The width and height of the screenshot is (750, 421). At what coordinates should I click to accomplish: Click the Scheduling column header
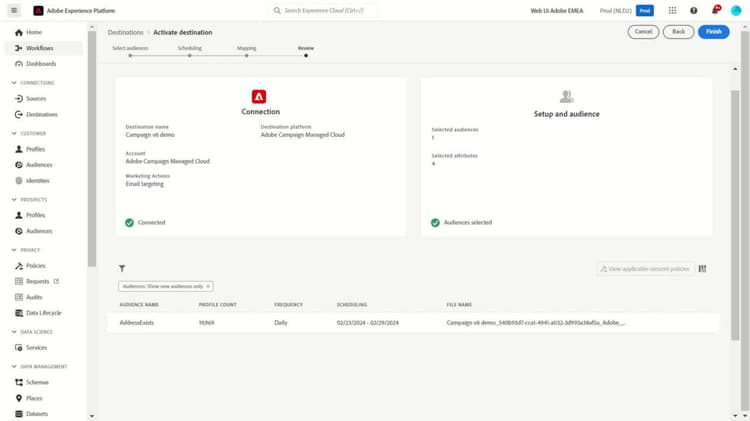point(352,305)
